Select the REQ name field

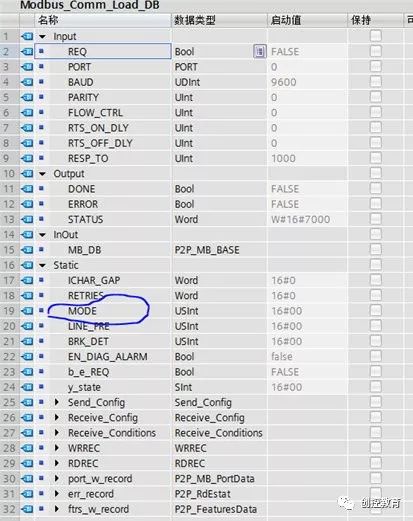tap(103, 51)
